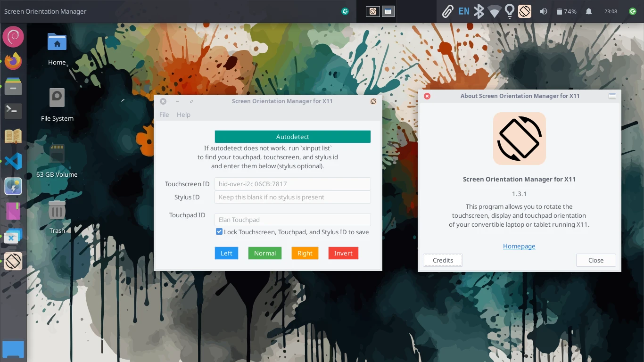This screenshot has width=644, height=362.
Task: Toggle the Lock Touchscreen, Touchpad, and Stylus checkbox
Action: [x=219, y=231]
